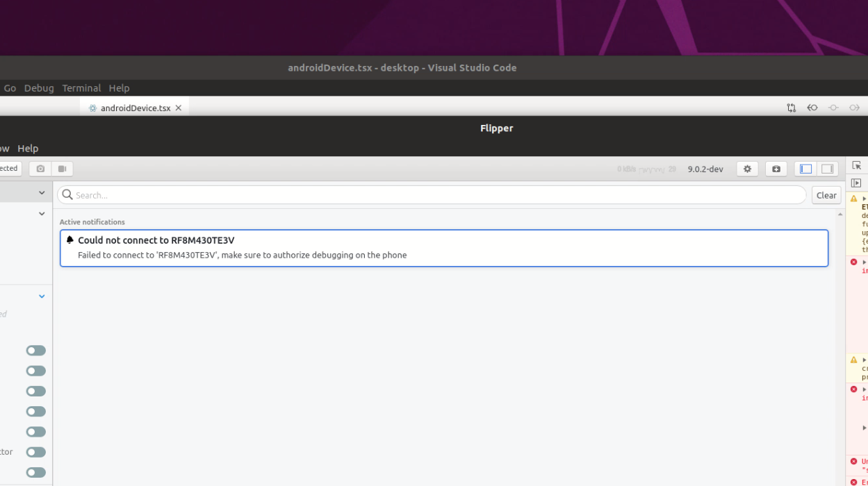868x486 pixels.
Task: Click the support request icon beside the gear
Action: click(x=776, y=169)
